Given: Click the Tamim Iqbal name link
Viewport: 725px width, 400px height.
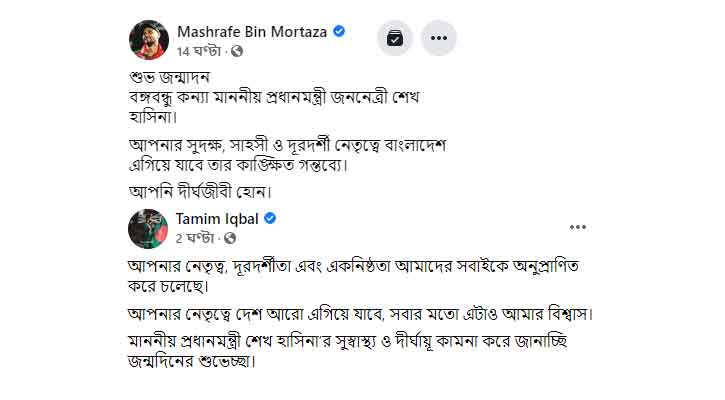Looking at the screenshot, I should click(x=217, y=218).
